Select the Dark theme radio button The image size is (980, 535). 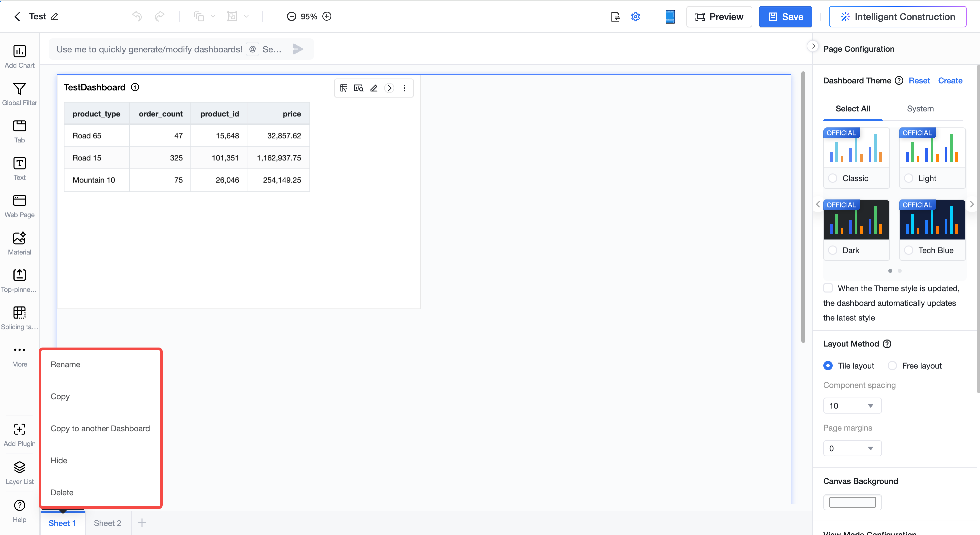pos(832,250)
